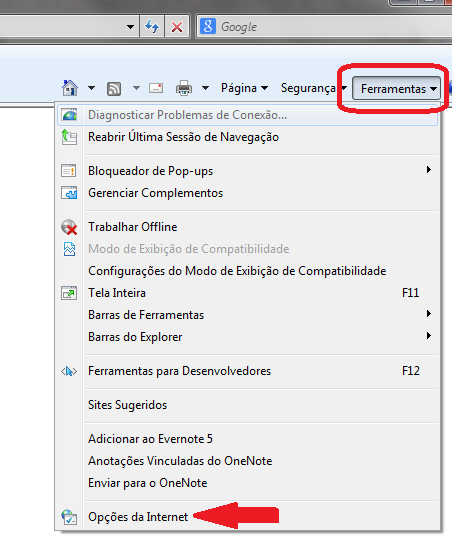Click the Reabrir Última Sessão icon
The image size is (452, 543).
pyautogui.click(x=69, y=137)
